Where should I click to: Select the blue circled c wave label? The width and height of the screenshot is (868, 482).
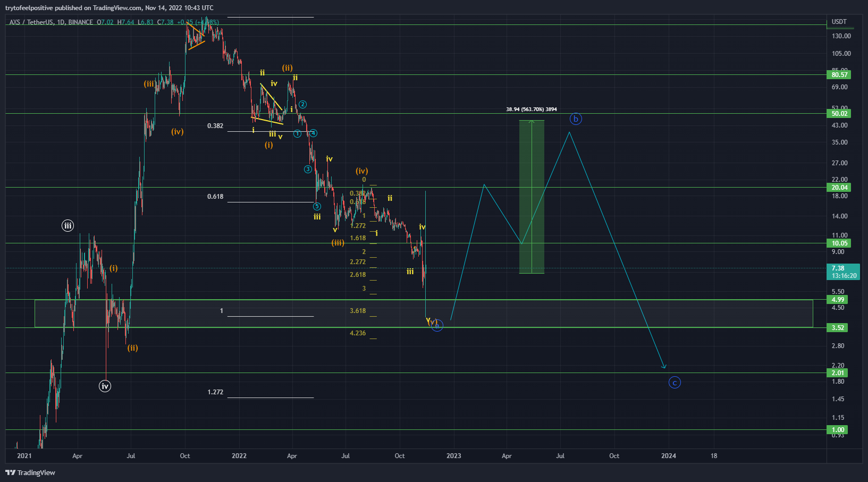pos(675,382)
